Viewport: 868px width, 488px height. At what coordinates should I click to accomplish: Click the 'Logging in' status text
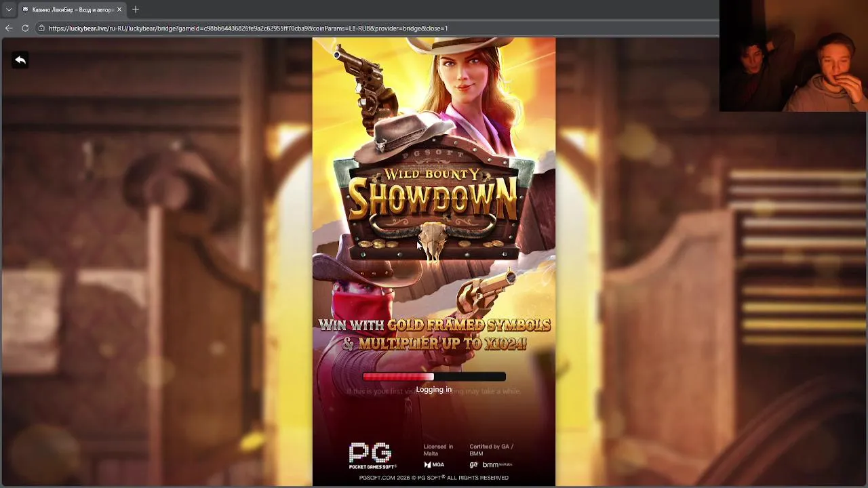coord(434,390)
